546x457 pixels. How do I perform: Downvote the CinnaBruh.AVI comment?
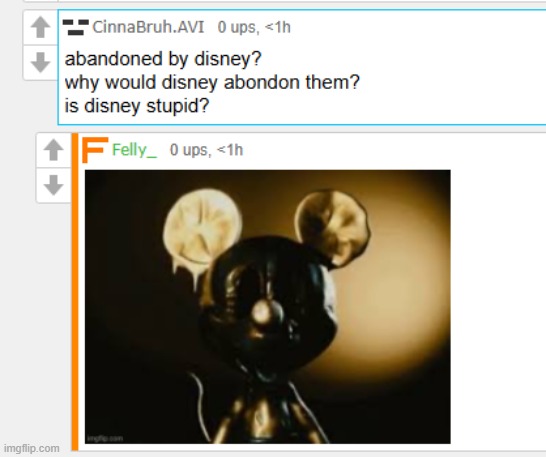point(40,62)
